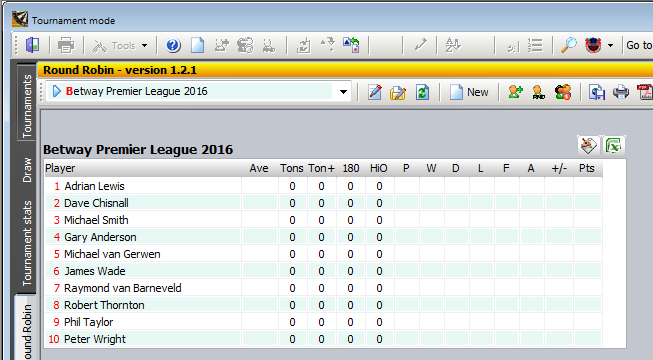Viewport: 653px width, 360px height.
Task: Click the greyed printer icon beside Tools
Action: click(66, 45)
